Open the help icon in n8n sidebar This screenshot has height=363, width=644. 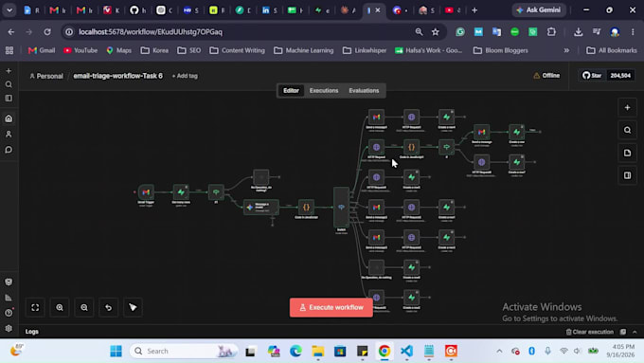pyautogui.click(x=9, y=313)
